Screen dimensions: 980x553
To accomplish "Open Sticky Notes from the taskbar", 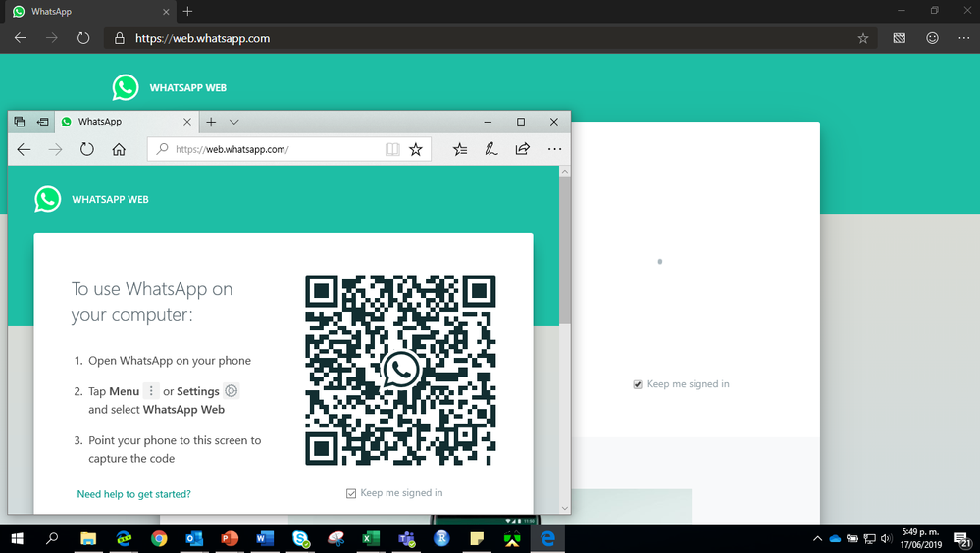I will click(477, 538).
